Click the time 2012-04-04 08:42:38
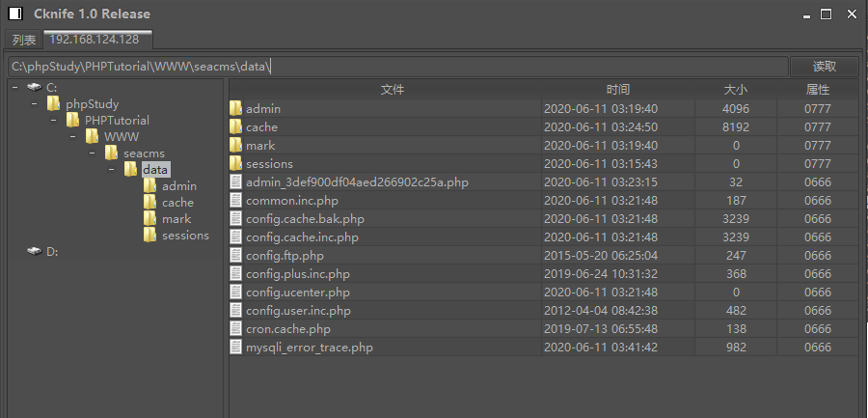 (x=601, y=311)
